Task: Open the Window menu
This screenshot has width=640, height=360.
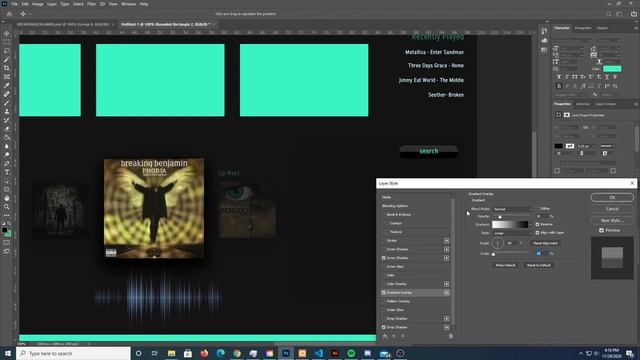Action: (129, 4)
